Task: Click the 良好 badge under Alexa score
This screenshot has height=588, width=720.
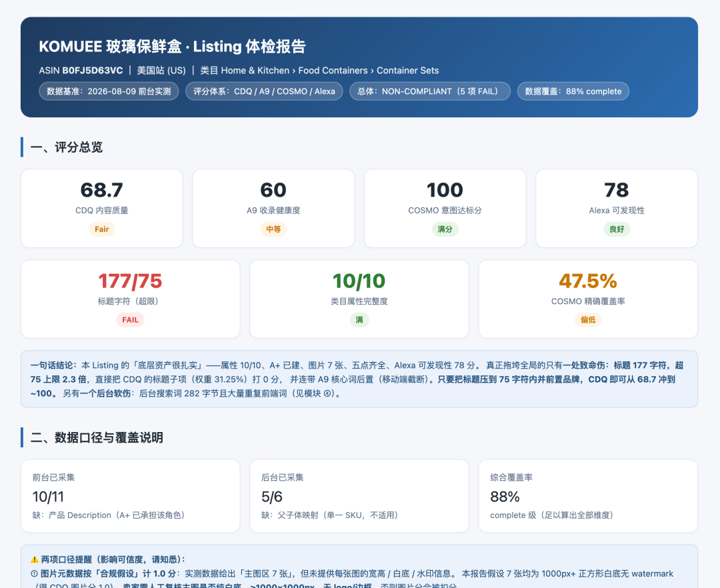Action: pos(617,229)
